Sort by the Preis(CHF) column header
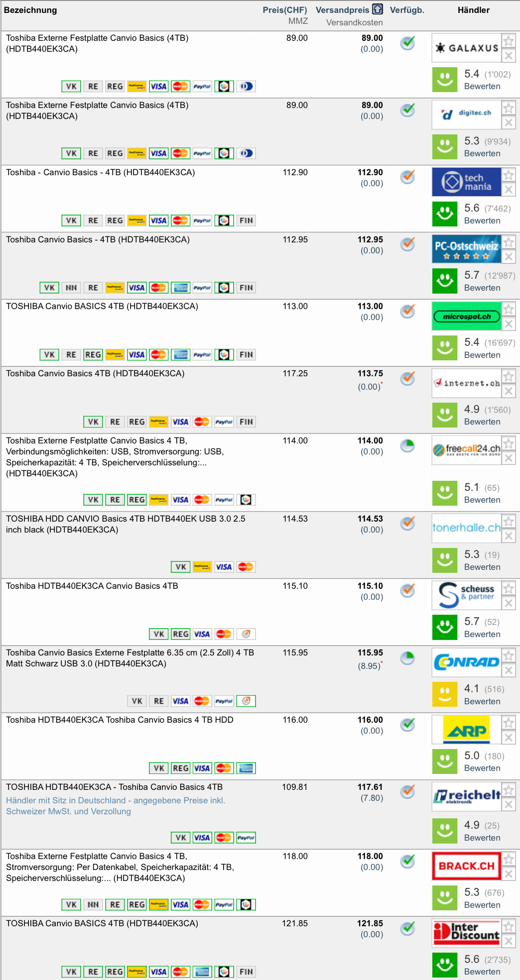 tap(284, 10)
